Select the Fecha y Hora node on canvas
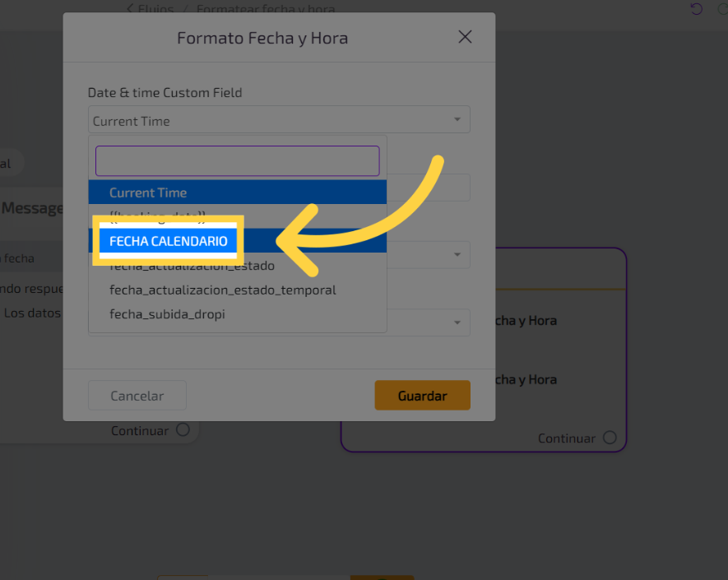The width and height of the screenshot is (728, 580). click(x=524, y=321)
